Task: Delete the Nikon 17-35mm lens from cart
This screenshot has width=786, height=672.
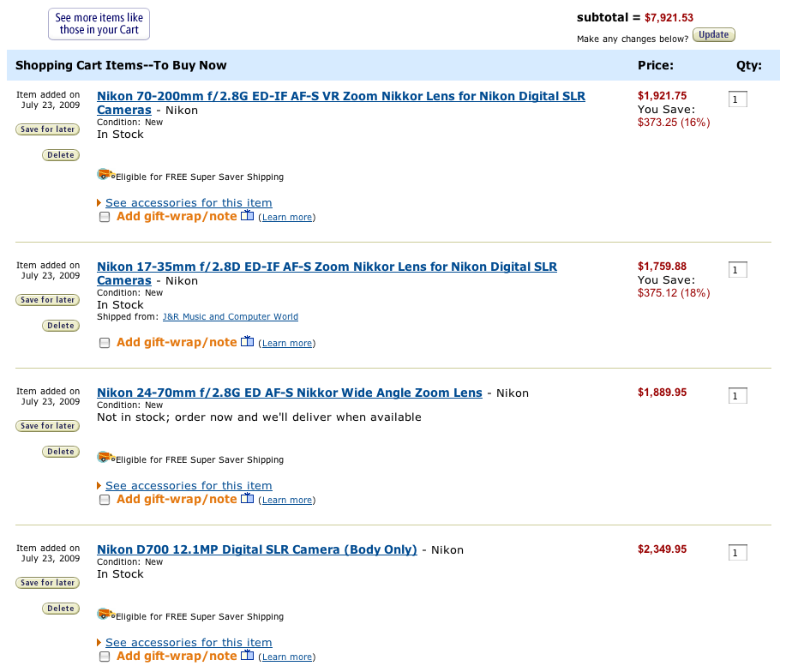Action: pos(61,326)
